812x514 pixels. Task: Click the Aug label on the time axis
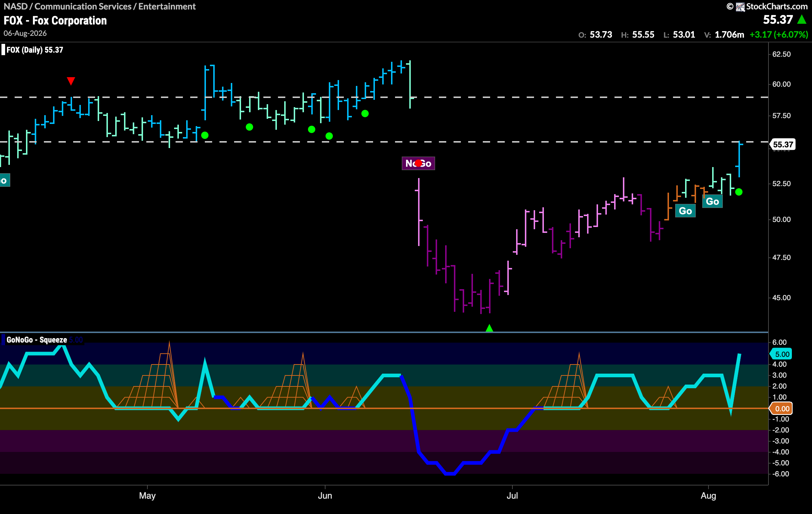point(708,496)
